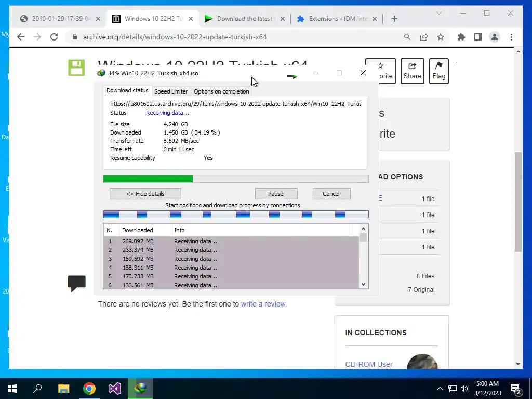Close the Extensions - IDM tab
The image size is (532, 399).
[375, 19]
